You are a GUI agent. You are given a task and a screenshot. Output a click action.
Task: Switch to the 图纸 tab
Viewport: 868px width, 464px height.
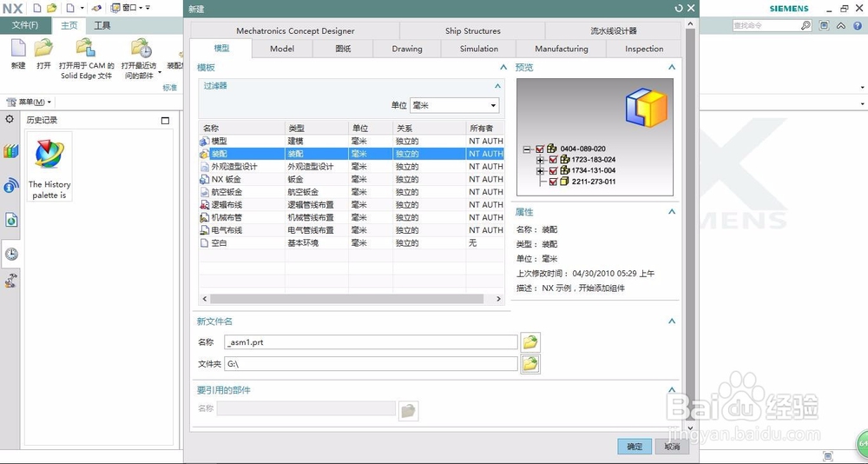pyautogui.click(x=343, y=49)
